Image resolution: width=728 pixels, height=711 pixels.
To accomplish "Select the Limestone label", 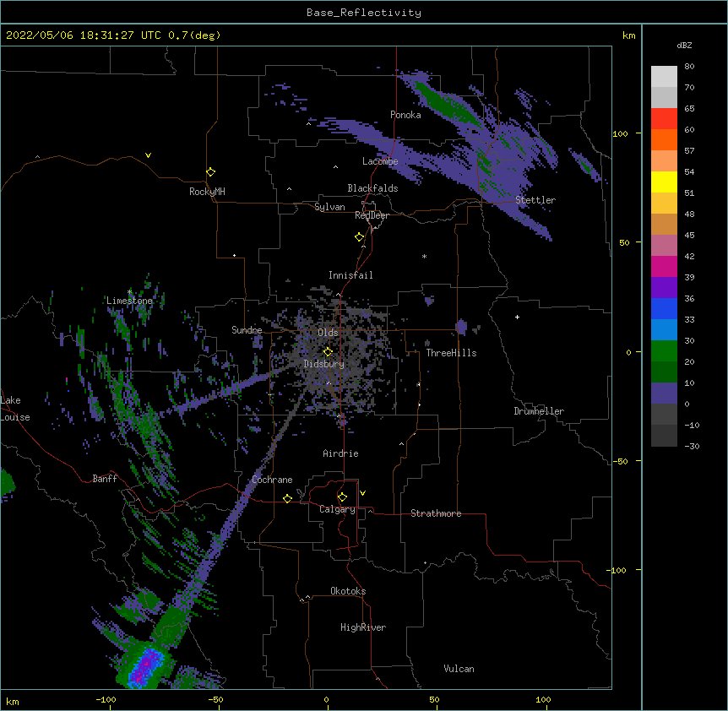I will pyautogui.click(x=129, y=301).
